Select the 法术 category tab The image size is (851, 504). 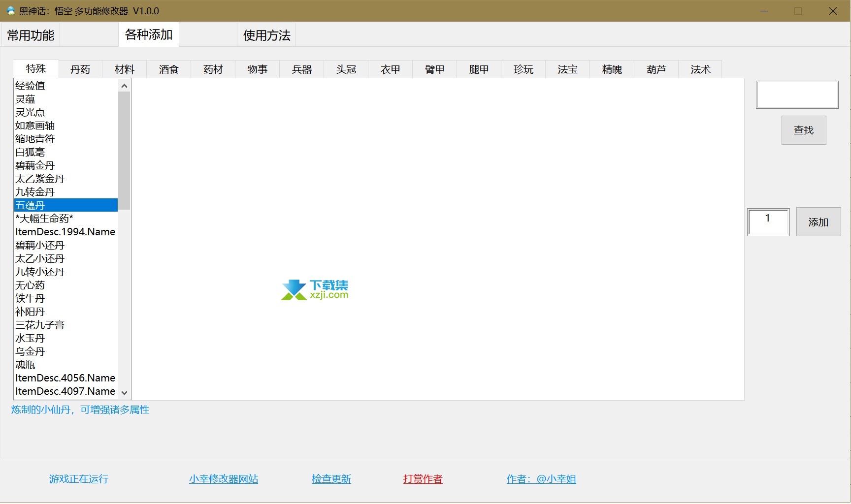click(x=700, y=69)
